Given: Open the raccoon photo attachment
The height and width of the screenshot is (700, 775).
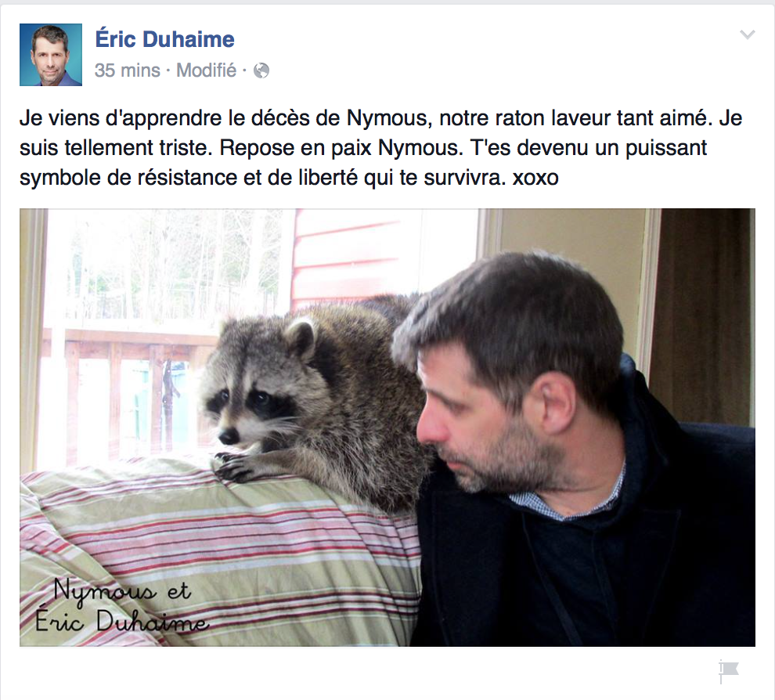Looking at the screenshot, I should tap(387, 427).
